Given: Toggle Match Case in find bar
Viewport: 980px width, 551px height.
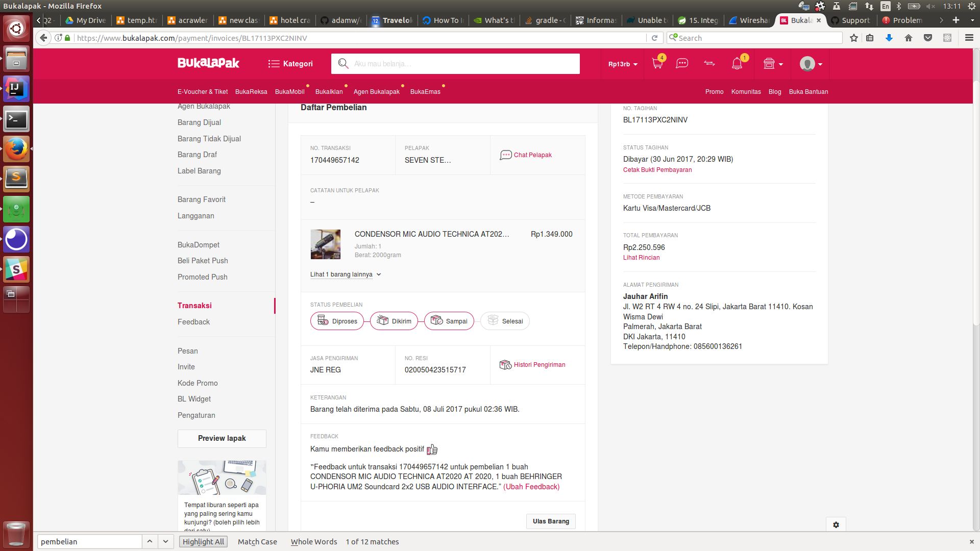Looking at the screenshot, I should 257,542.
